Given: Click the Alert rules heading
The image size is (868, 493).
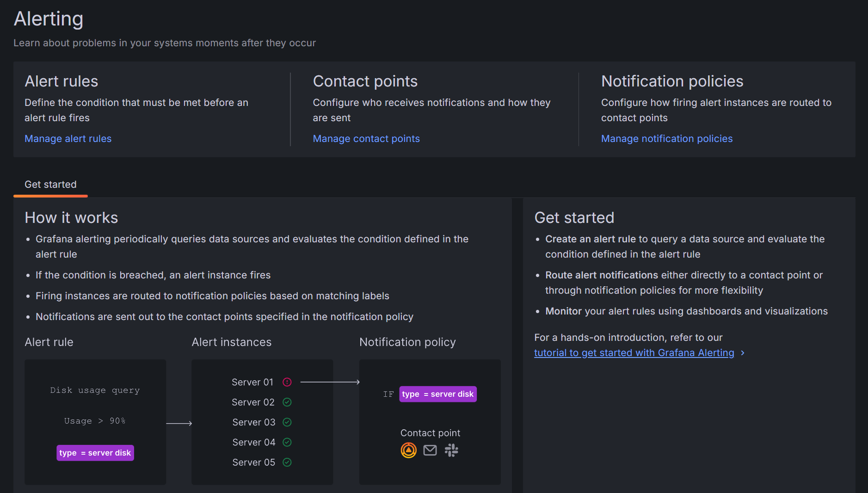Looking at the screenshot, I should click(x=62, y=81).
